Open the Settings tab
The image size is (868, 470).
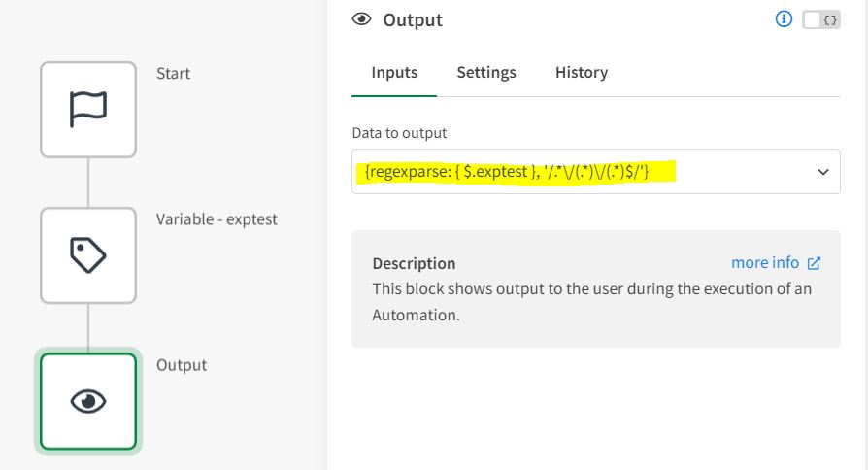[486, 73]
